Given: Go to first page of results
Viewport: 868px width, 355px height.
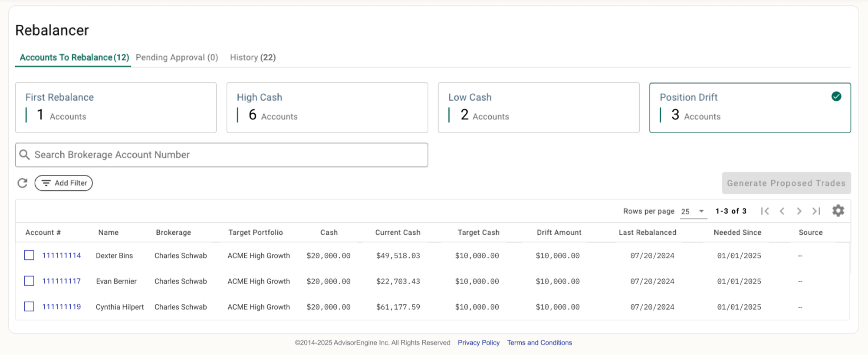Looking at the screenshot, I should coord(765,211).
